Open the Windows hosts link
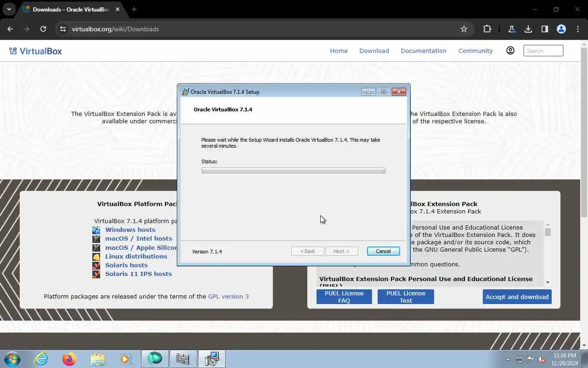588x368 pixels. tap(130, 230)
